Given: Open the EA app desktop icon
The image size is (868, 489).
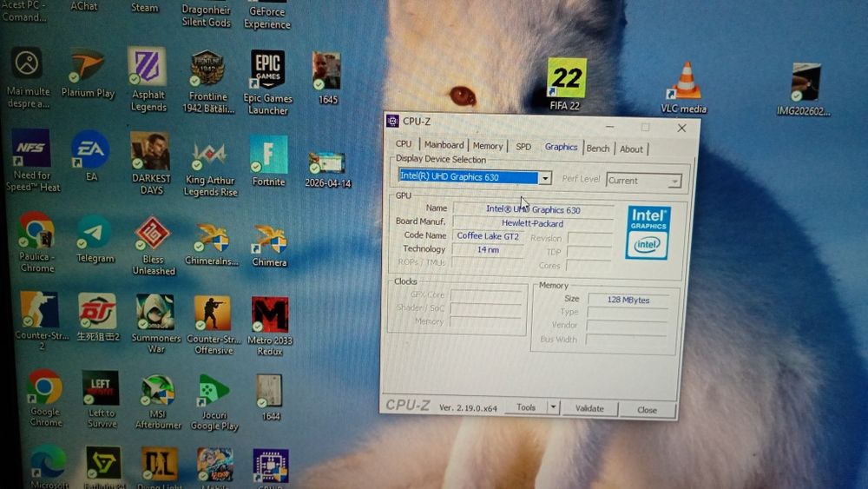Looking at the screenshot, I should pos(91,155).
